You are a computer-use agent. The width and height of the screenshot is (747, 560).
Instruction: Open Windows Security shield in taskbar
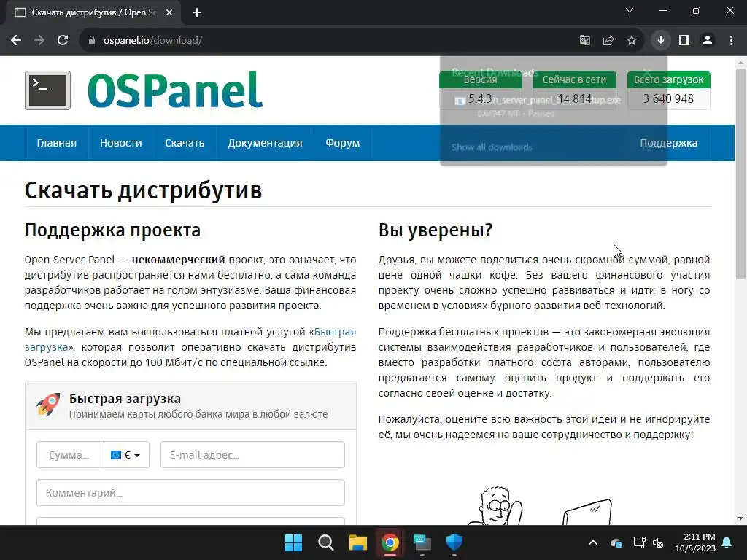coord(454,542)
